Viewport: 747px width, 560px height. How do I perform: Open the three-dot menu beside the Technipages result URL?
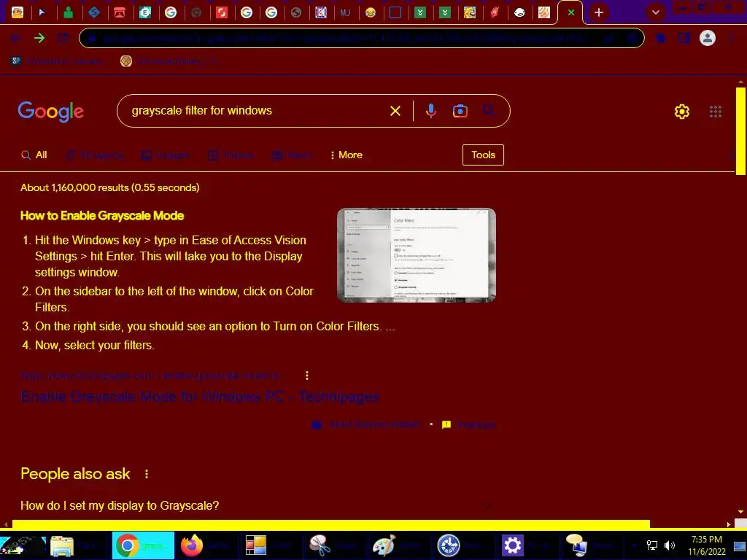click(307, 376)
